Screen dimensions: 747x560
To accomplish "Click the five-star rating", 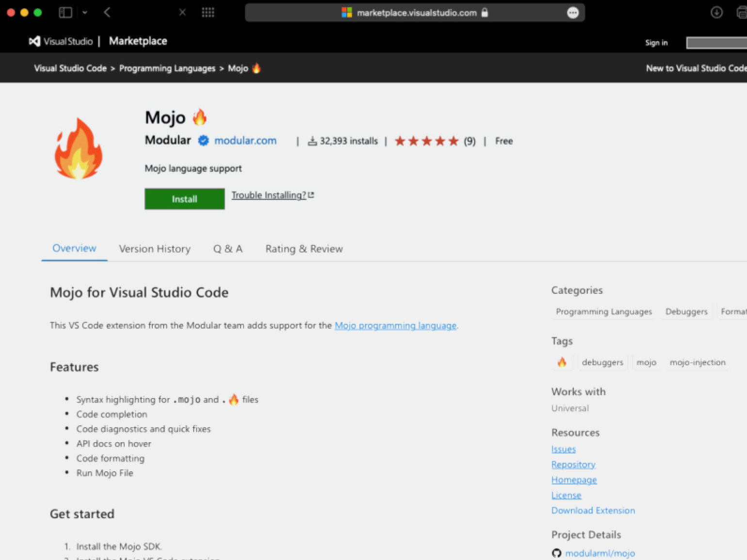I will click(x=426, y=141).
